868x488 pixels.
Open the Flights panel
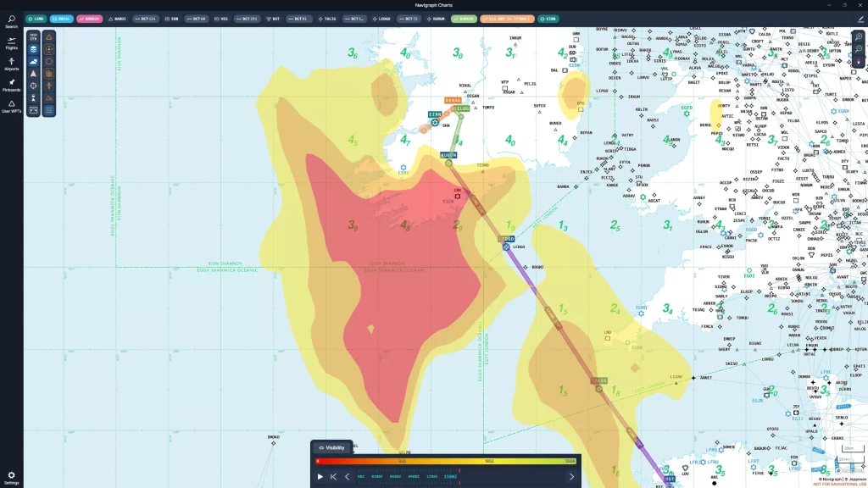tap(10, 42)
